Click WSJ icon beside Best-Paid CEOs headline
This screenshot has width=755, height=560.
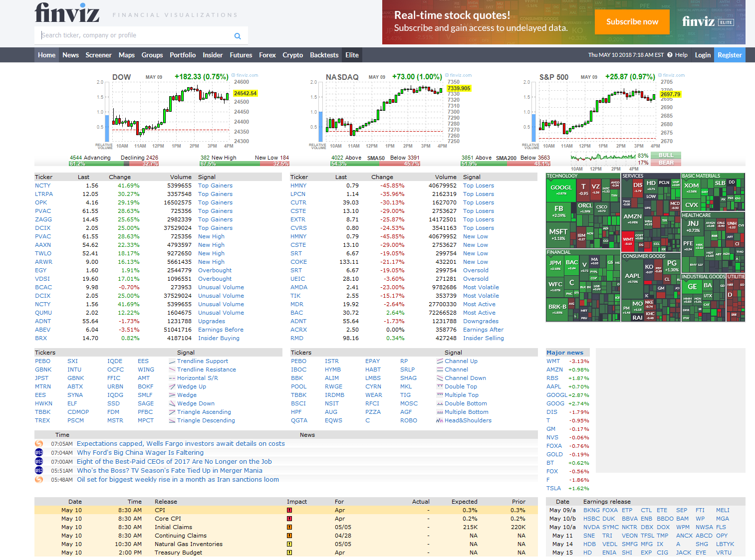point(39,462)
